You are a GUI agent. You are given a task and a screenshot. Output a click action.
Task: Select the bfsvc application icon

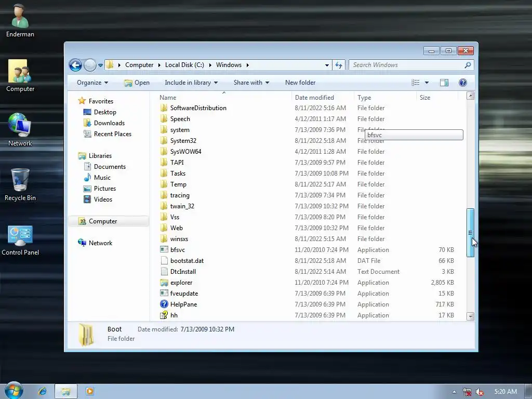[164, 250]
